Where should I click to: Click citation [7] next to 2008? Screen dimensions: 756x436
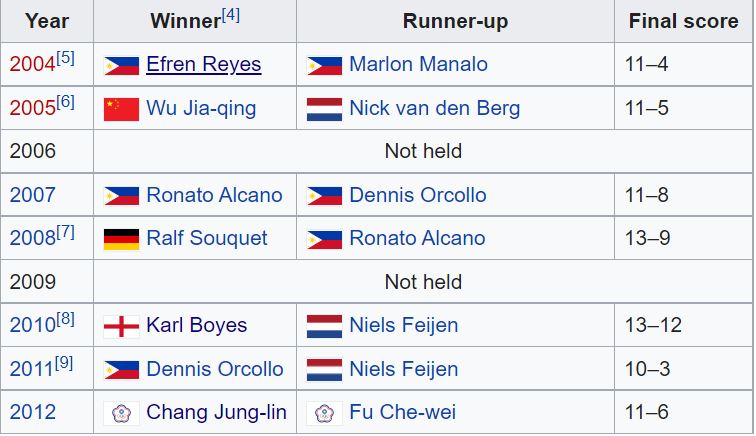pos(66,232)
